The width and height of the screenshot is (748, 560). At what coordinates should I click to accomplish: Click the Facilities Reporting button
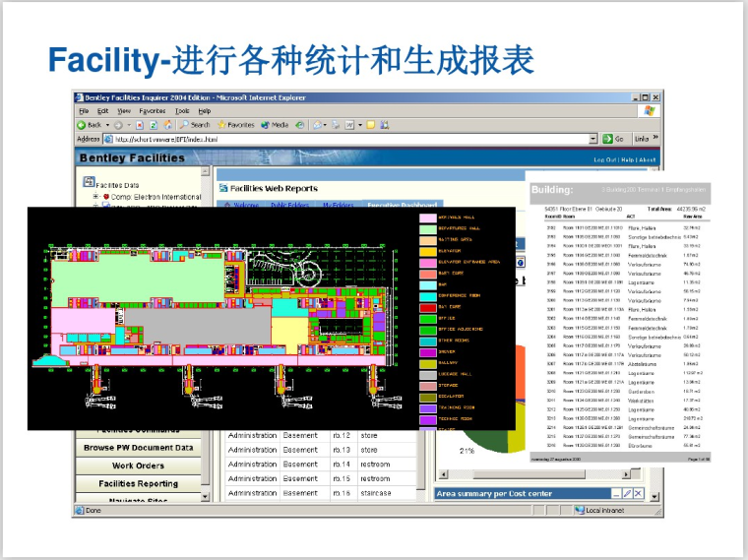(138, 483)
